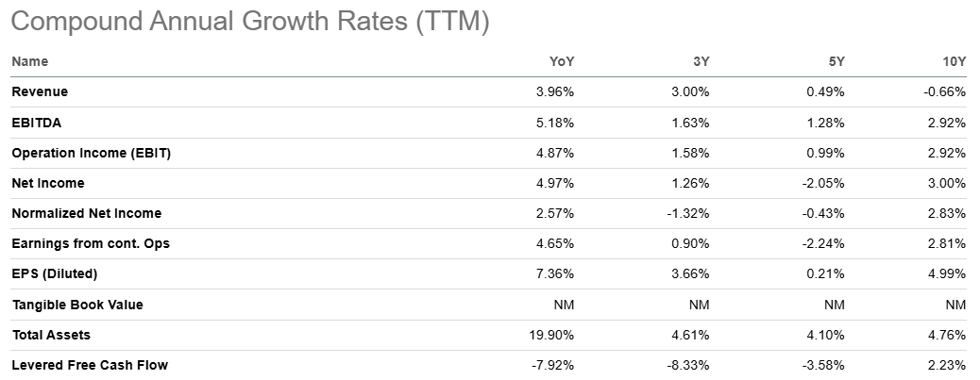The image size is (980, 380).
Task: Select the EBITDA row label
Action: tap(36, 122)
